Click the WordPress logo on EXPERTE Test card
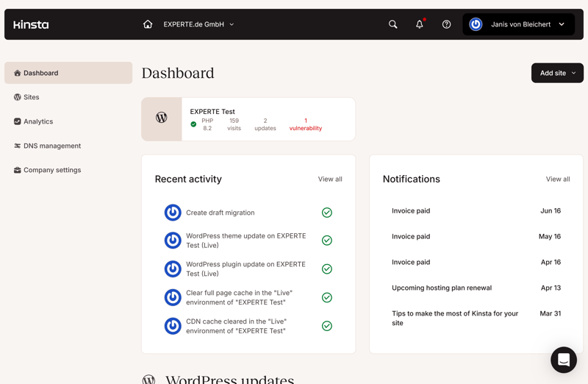 click(161, 118)
